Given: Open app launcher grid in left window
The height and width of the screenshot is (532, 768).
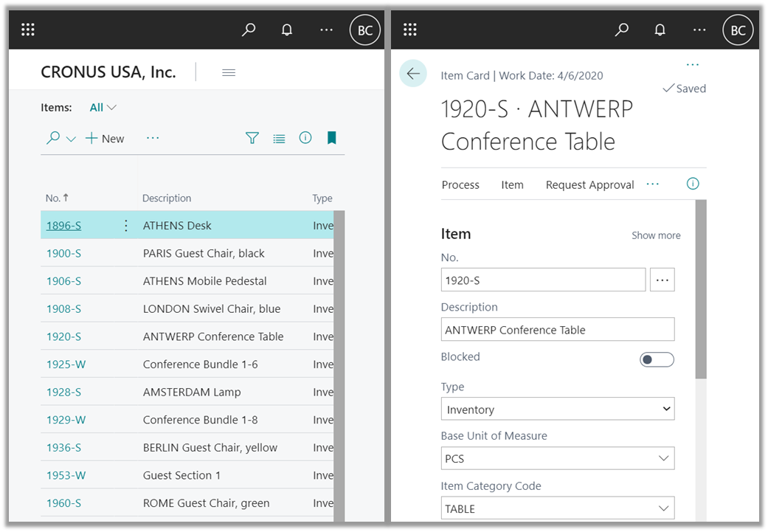Looking at the screenshot, I should coord(28,30).
